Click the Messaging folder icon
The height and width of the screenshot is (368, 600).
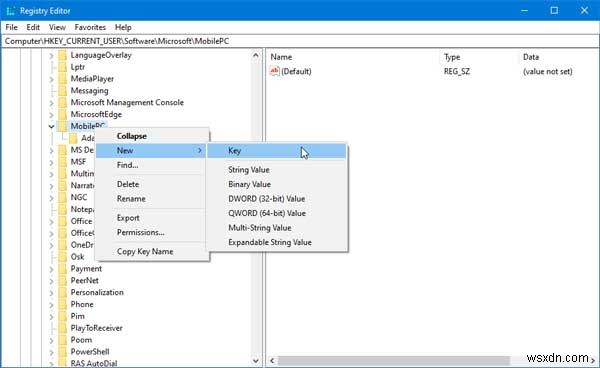click(x=62, y=91)
